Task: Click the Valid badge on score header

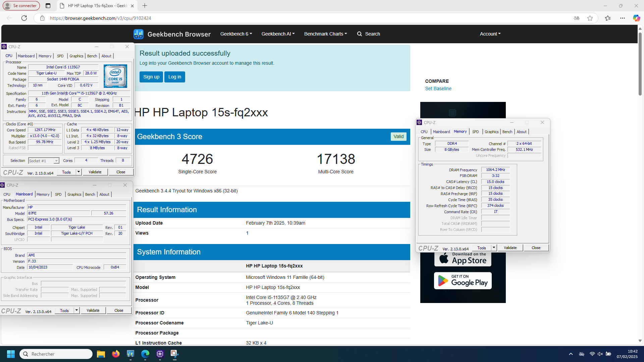Action: tap(398, 136)
